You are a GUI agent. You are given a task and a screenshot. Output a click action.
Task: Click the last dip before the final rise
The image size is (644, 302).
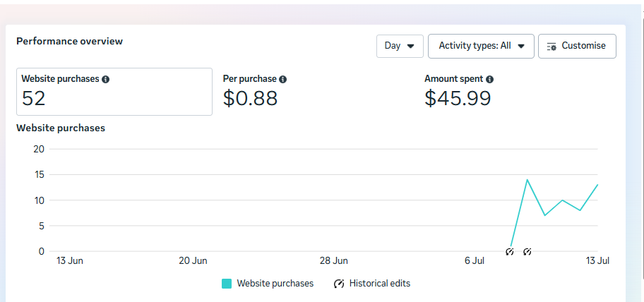[580, 210]
